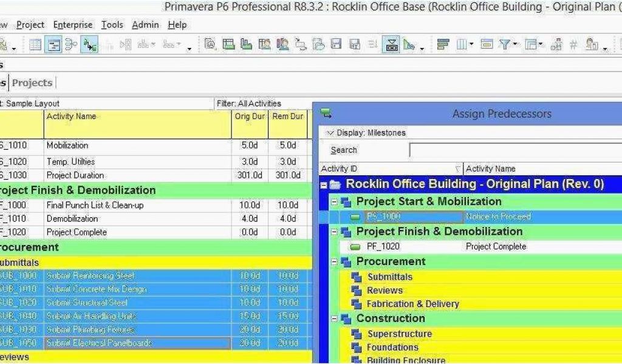This screenshot has height=364, width=622.
Task: Collapse Project Finish & Demobilization in Assign Predecessors
Action: click(334, 232)
